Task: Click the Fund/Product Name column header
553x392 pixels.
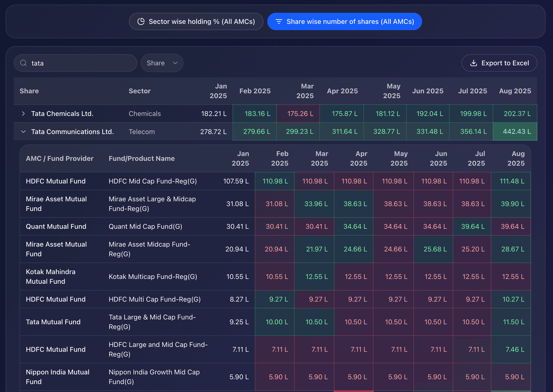Action: (x=142, y=158)
